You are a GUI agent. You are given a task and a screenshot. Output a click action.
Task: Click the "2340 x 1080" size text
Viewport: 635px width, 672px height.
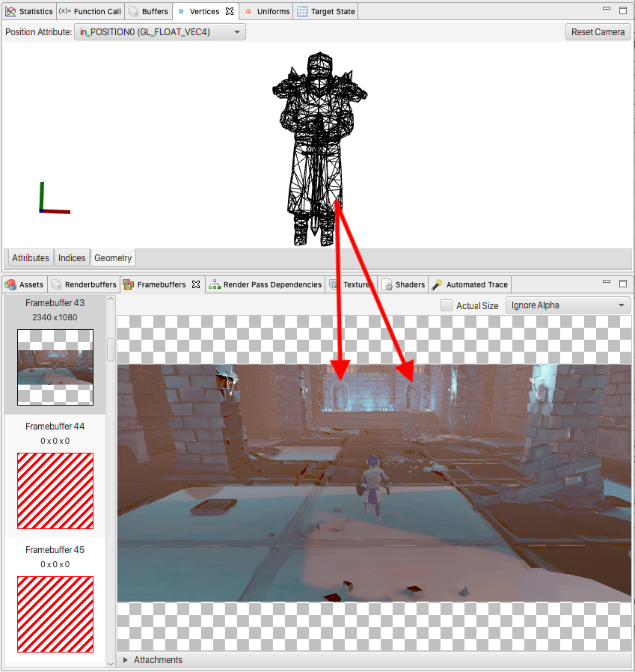[x=55, y=317]
